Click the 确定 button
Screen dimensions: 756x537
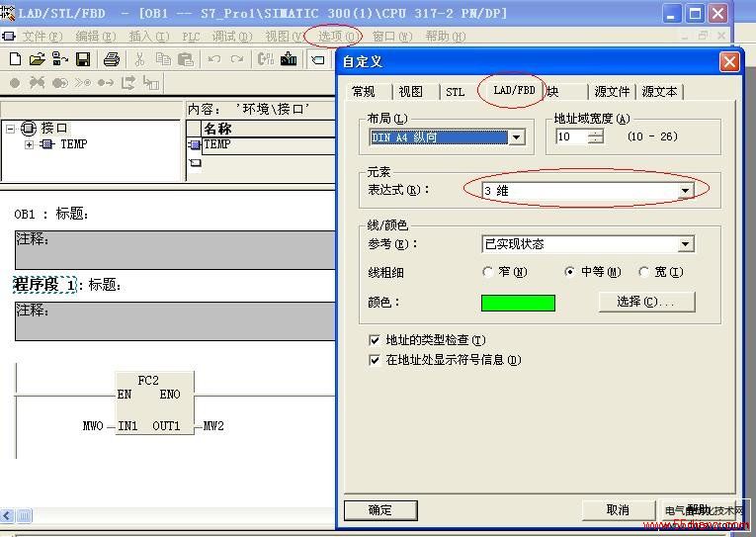point(380,510)
